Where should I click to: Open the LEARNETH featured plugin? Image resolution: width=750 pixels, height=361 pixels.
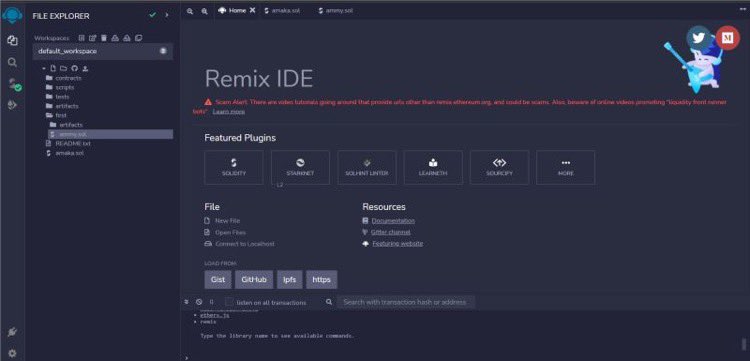point(433,167)
